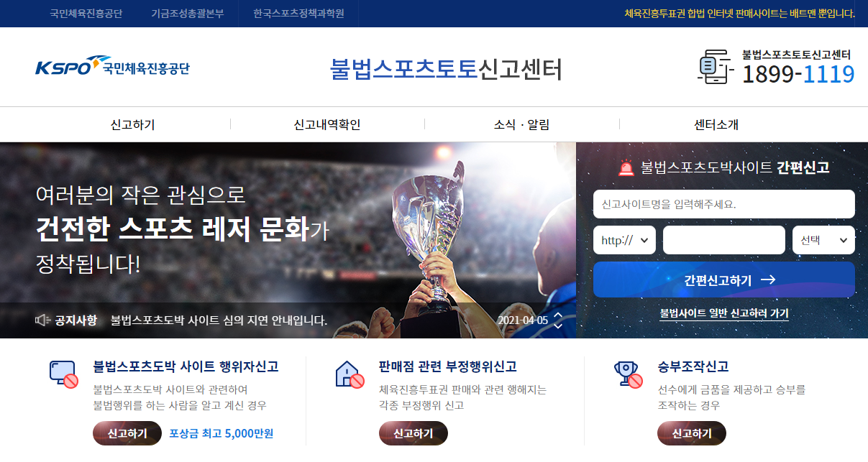Click the site URL text field
Image resolution: width=868 pixels, height=462 pixels.
pos(724,240)
